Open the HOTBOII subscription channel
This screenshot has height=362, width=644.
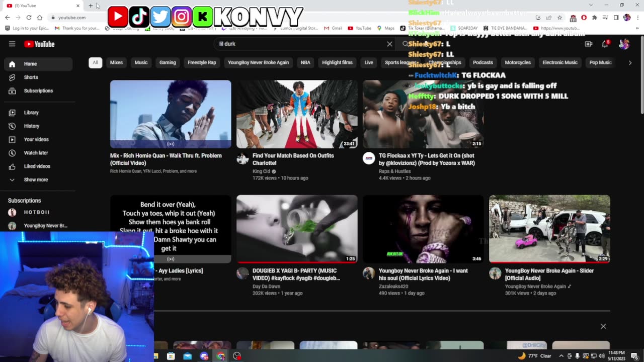[x=38, y=212]
